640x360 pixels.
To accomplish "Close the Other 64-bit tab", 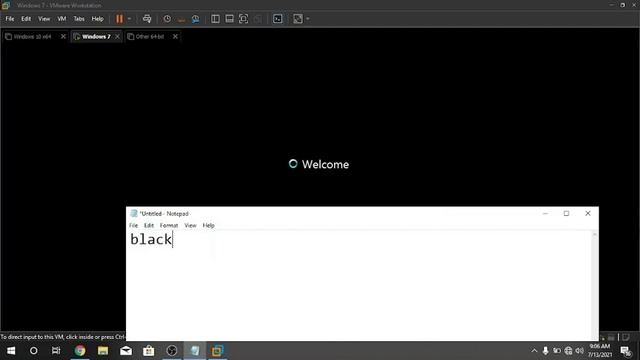I will [x=175, y=37].
